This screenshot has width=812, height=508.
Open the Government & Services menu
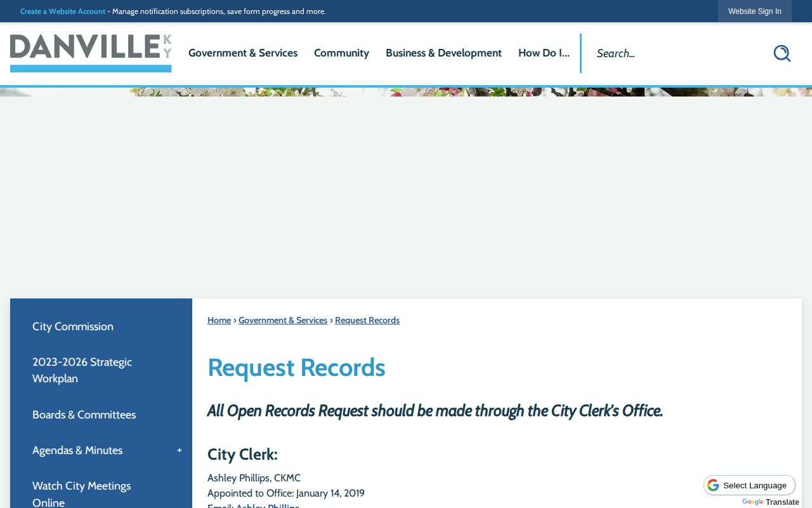(x=243, y=53)
